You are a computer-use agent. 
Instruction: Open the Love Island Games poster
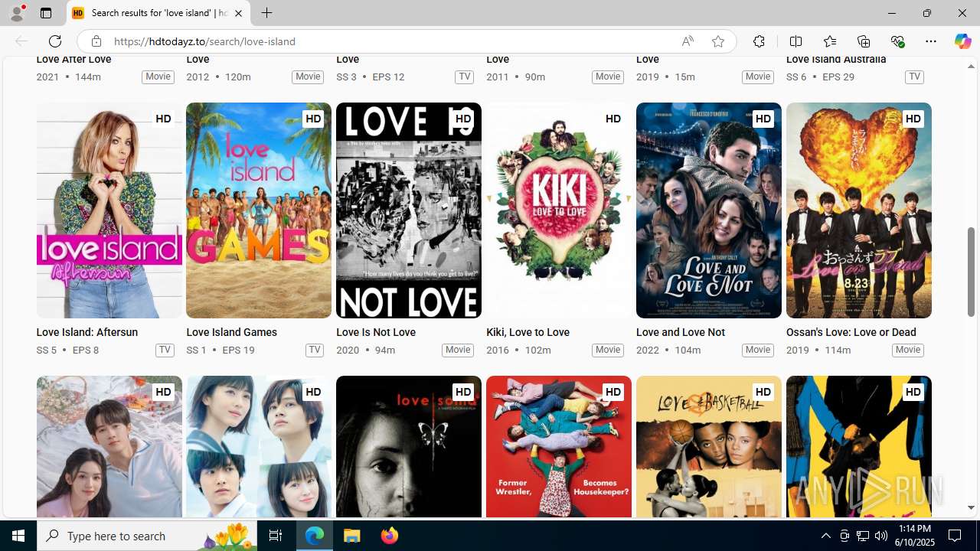pos(259,210)
